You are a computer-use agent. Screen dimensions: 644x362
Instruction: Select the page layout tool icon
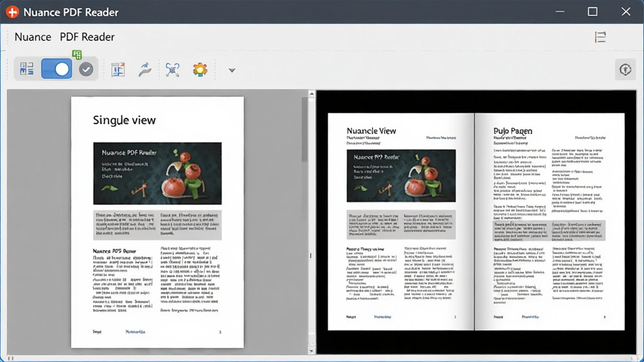(118, 70)
